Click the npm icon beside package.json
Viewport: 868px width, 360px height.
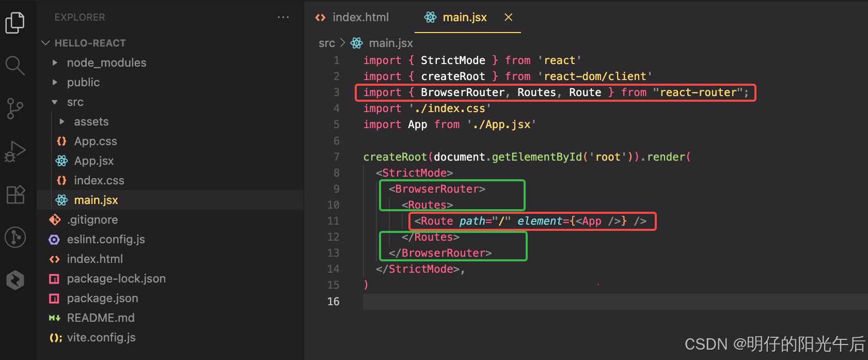pos(54,298)
